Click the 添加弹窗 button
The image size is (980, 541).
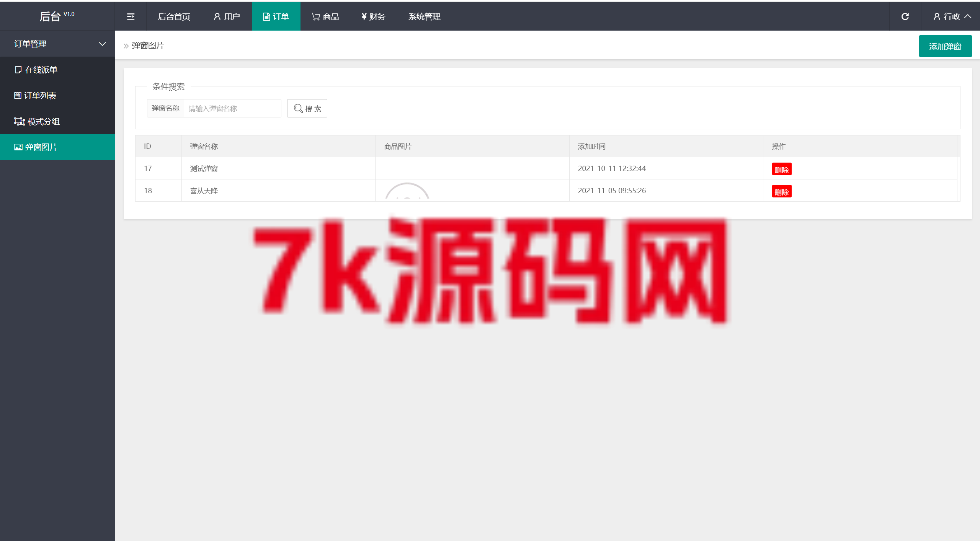945,46
